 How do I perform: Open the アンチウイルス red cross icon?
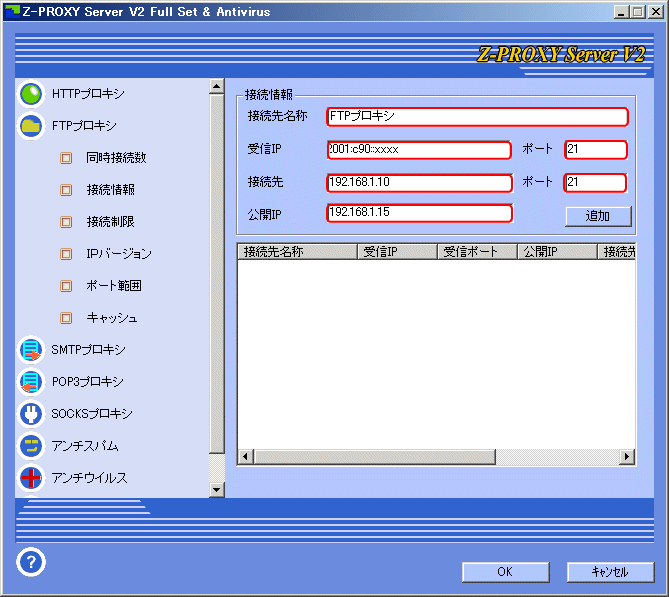pos(31,478)
